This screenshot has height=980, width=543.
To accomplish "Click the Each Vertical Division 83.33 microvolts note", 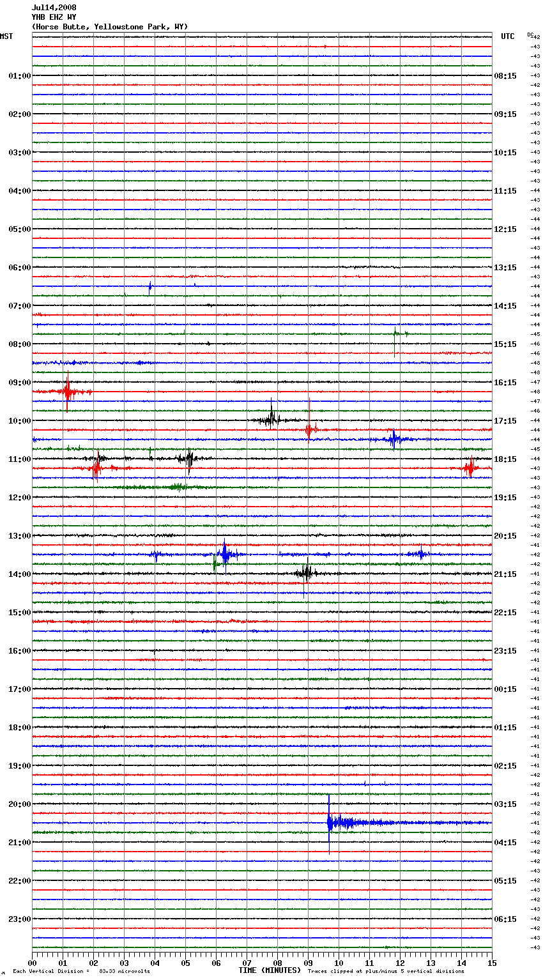I will click(x=81, y=972).
